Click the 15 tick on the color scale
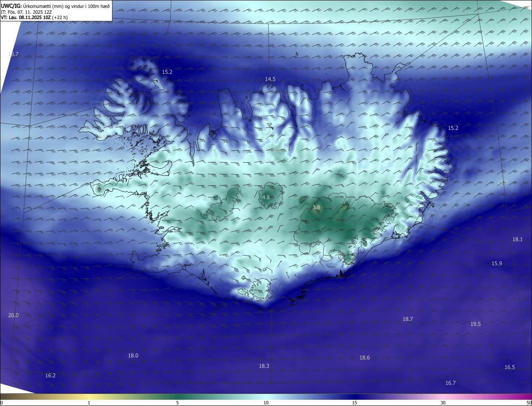This screenshot has height=406, width=532. pos(355,403)
